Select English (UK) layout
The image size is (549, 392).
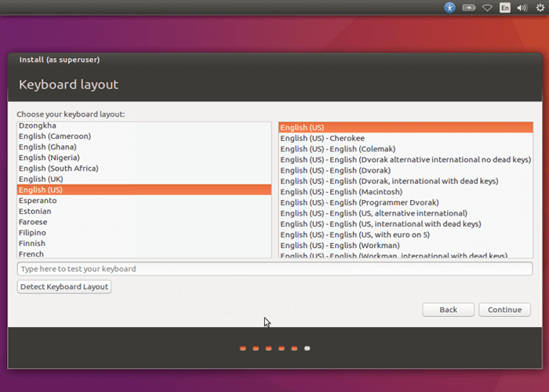tap(144, 180)
